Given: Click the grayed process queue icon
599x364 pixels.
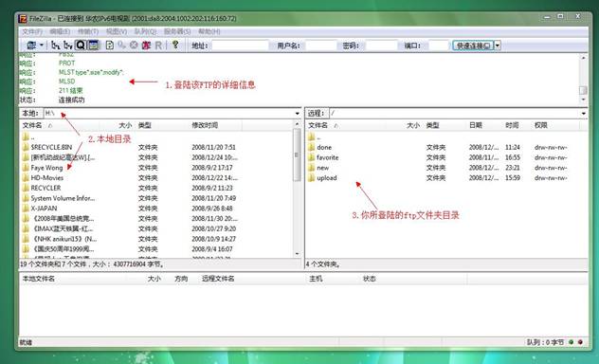Looking at the screenshot, I should click(x=121, y=45).
